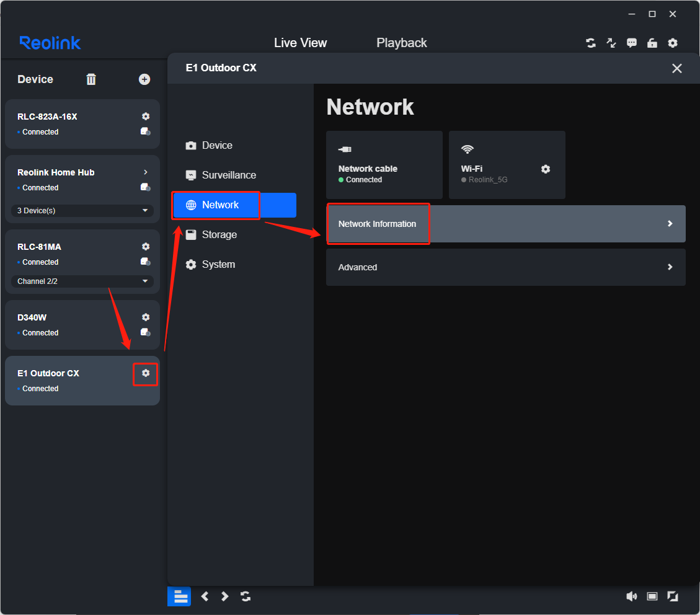
Task: Open the Channel 2/2 dropdown
Action: (82, 281)
